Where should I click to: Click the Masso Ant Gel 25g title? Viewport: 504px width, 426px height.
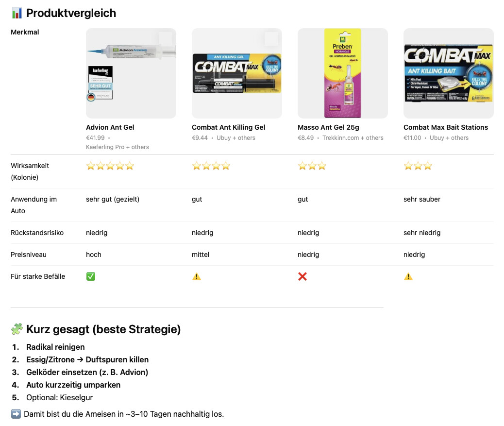(328, 127)
